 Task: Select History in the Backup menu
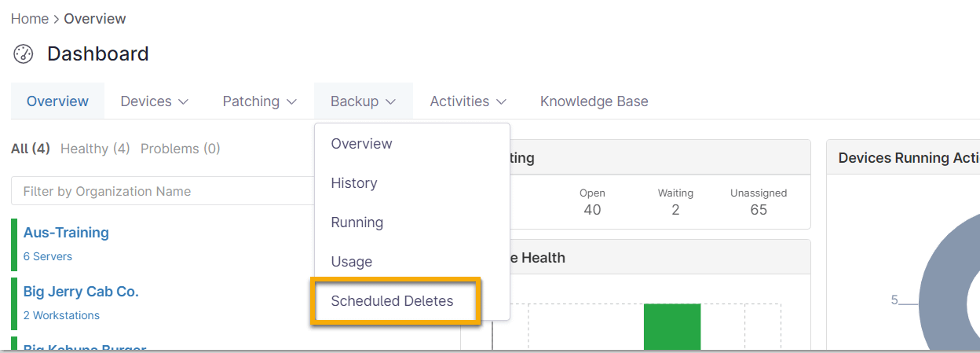coord(354,183)
